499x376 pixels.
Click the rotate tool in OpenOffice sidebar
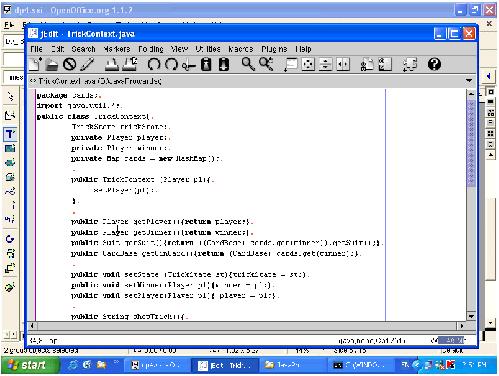click(10, 239)
